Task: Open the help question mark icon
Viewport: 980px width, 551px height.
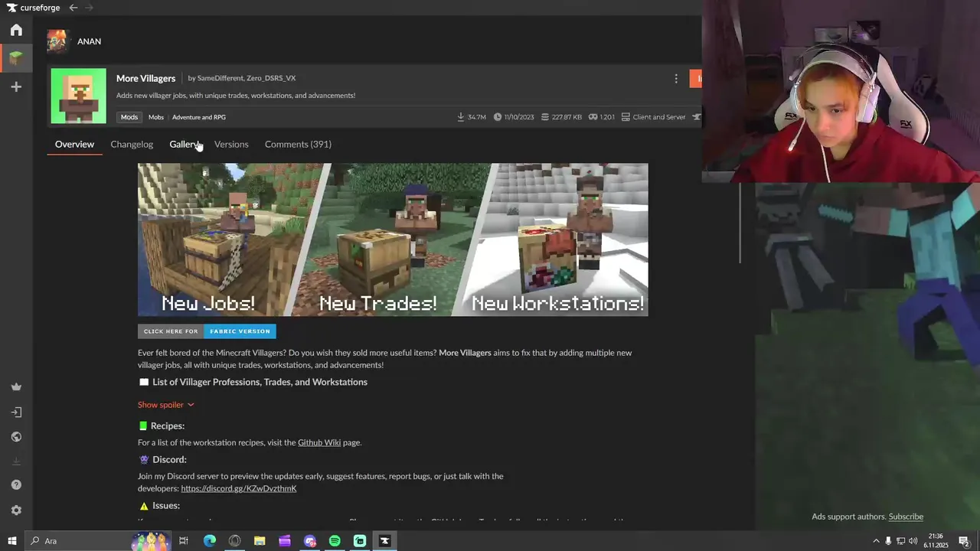Action: [x=16, y=485]
